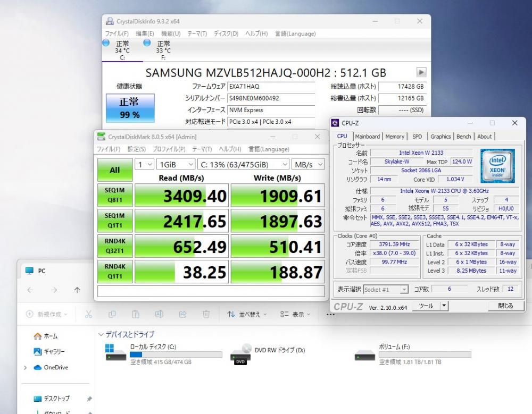Switch to the Mainboard tab in CPU-Z
The width and height of the screenshot is (532, 414).
368,136
